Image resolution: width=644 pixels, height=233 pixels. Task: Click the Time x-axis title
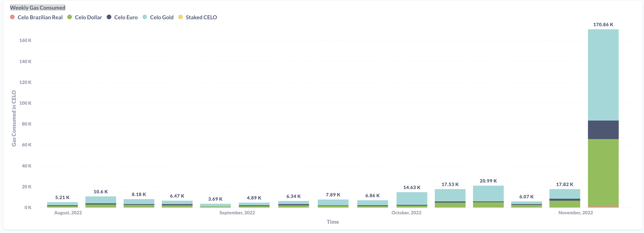click(333, 222)
